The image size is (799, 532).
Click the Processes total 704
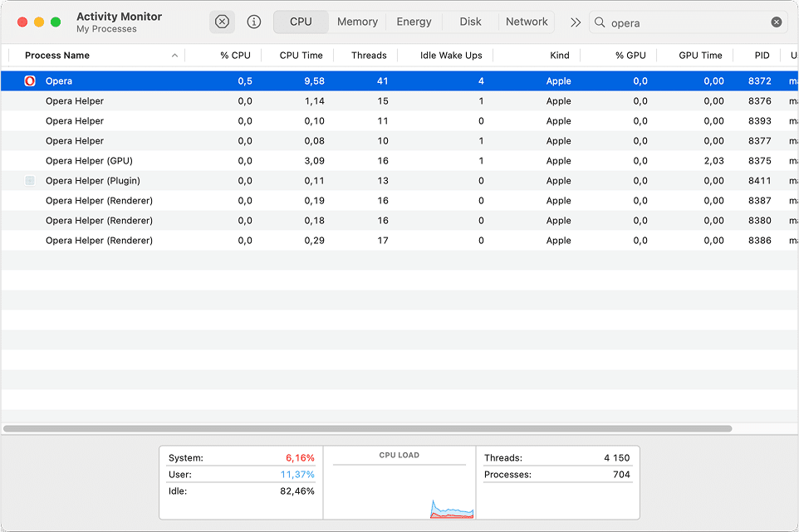click(x=621, y=475)
